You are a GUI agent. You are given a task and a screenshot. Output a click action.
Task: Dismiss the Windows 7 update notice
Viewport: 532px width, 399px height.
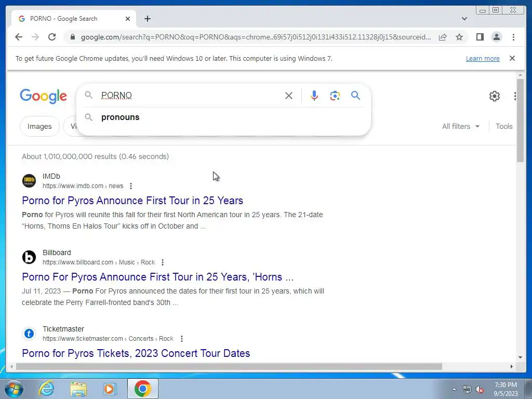point(512,58)
